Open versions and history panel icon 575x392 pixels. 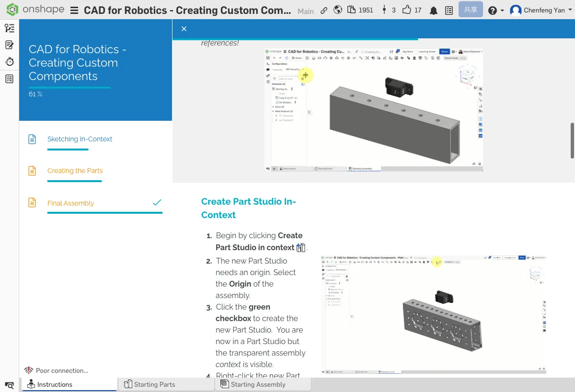(9, 28)
